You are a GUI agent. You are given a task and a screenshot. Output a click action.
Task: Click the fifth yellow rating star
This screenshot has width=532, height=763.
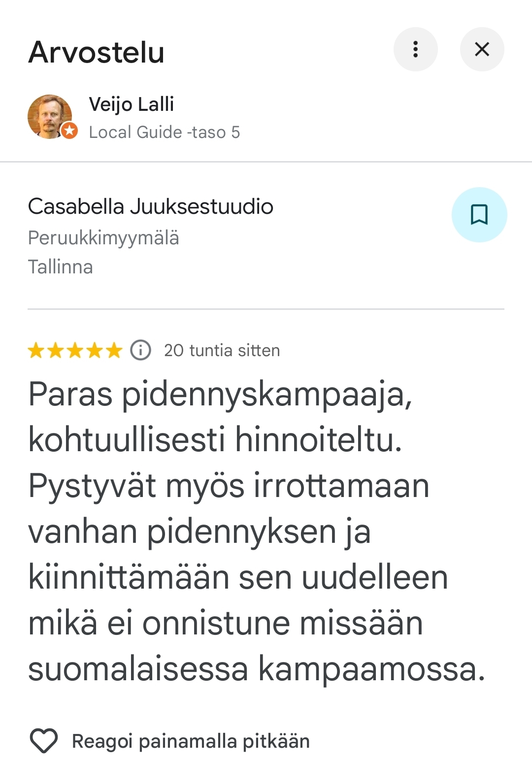click(114, 351)
